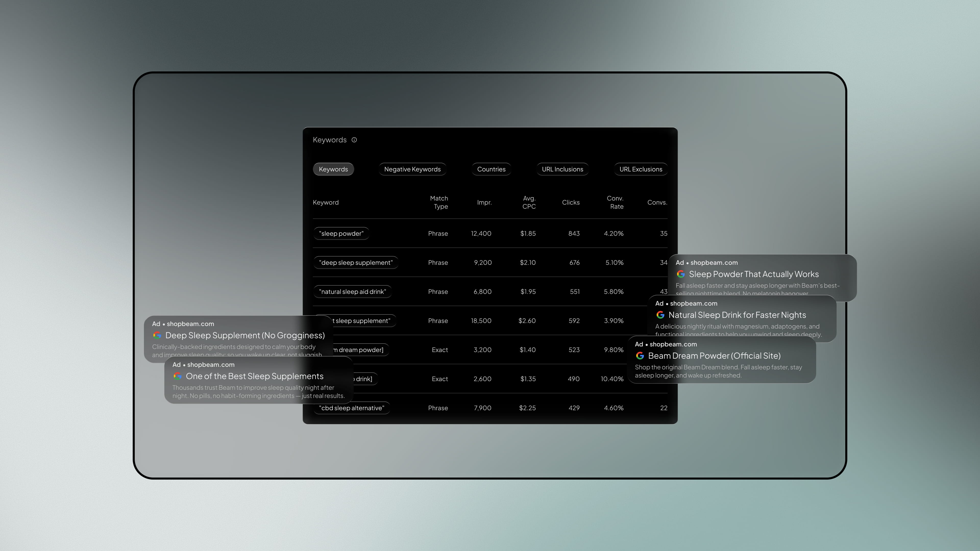
Task: Open the URL Exclusions tab
Action: (641, 169)
